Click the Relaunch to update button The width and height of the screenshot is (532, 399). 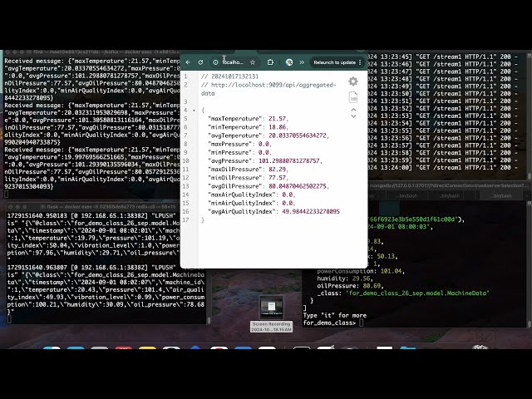[334, 62]
